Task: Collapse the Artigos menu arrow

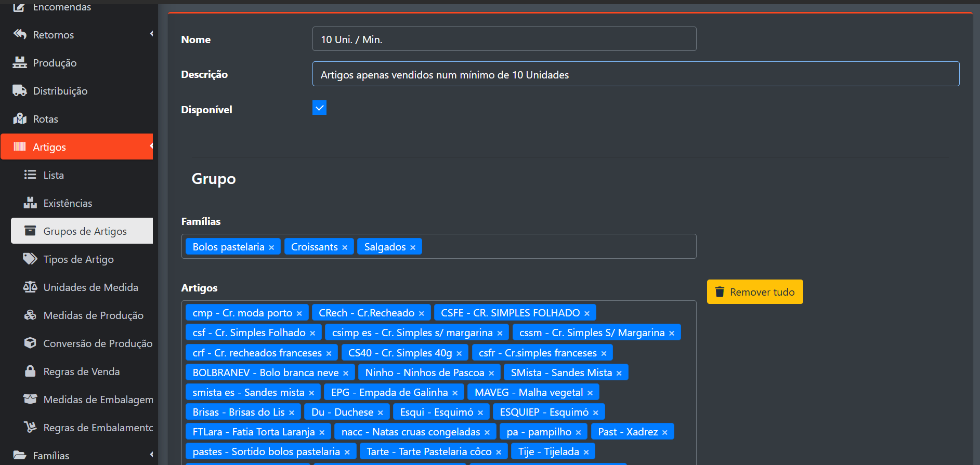Action: [151, 147]
